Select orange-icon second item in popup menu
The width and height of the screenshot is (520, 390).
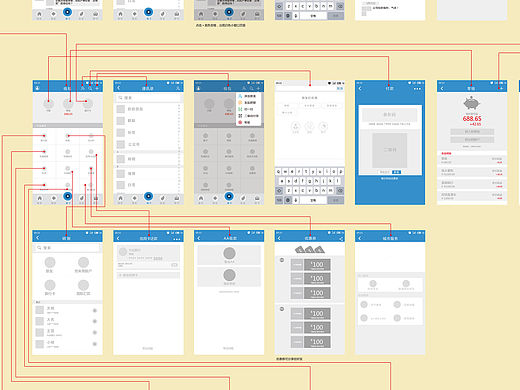pos(248,103)
